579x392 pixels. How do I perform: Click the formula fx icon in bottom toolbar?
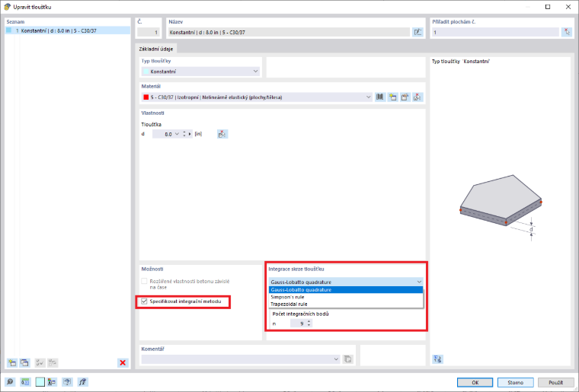tap(82, 382)
